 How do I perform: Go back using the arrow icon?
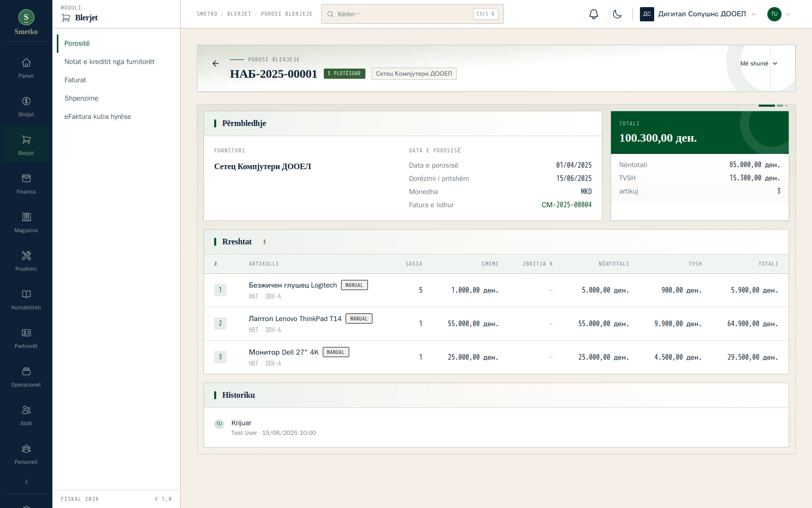coord(216,63)
